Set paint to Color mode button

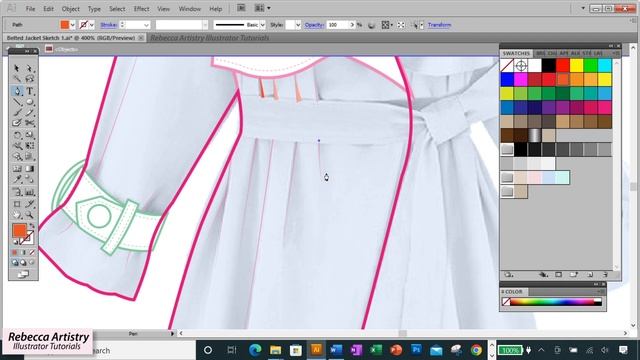pos(15,253)
